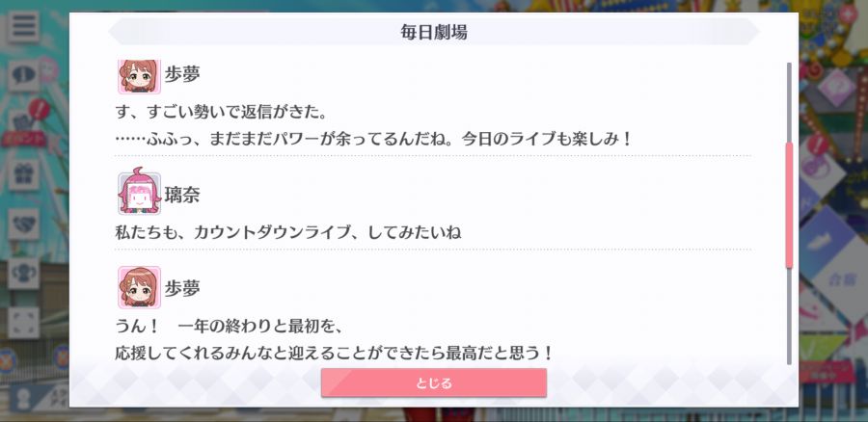This screenshot has height=422, width=868.
Task: Tap the running shoe tile on right
Action: point(818,239)
